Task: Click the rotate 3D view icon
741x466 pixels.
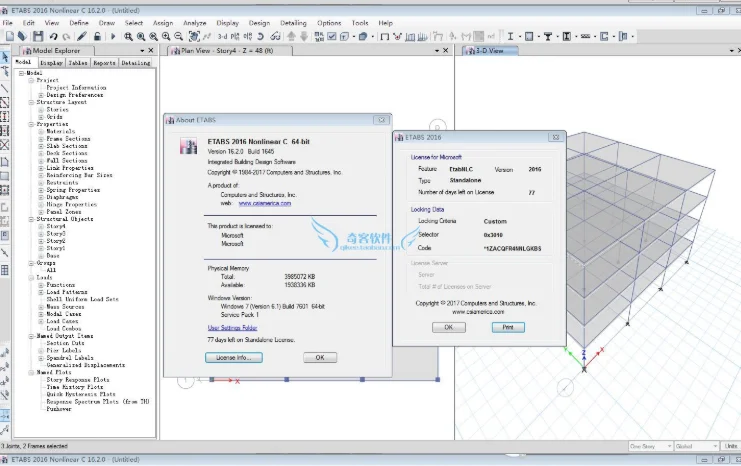Action: click(x=260, y=36)
